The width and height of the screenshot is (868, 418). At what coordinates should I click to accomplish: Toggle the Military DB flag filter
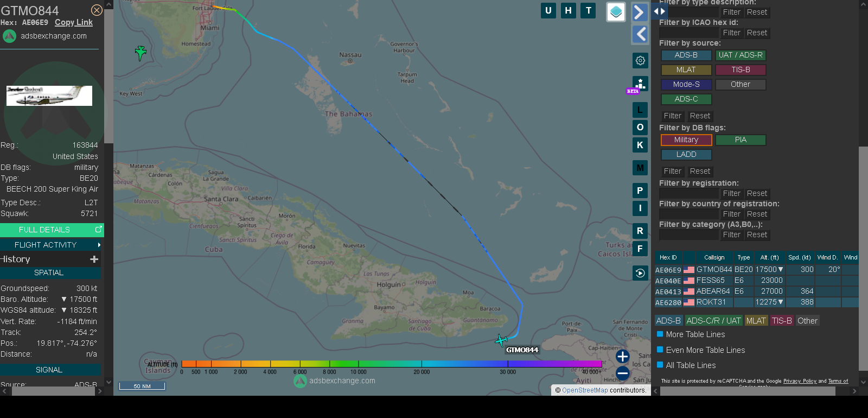tap(686, 140)
